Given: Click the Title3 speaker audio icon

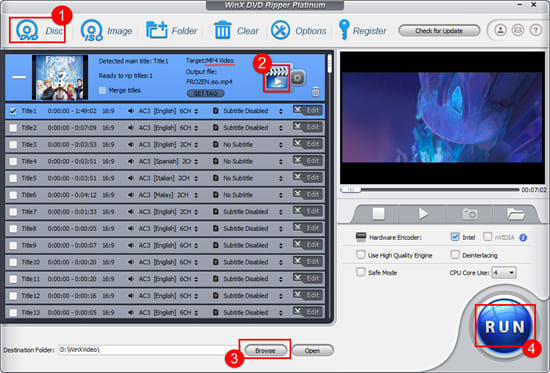Looking at the screenshot, I should click(x=130, y=145).
